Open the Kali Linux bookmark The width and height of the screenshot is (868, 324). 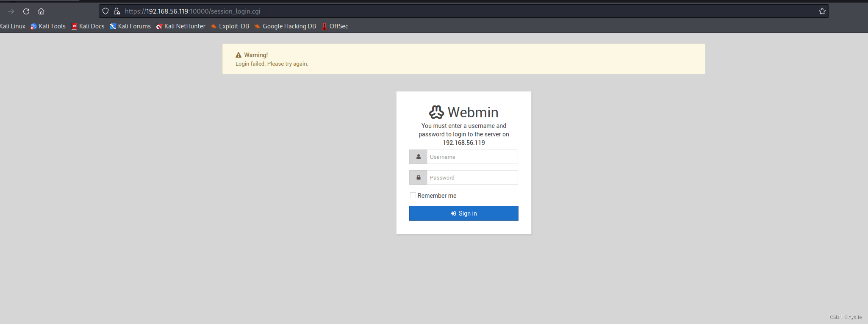click(13, 26)
